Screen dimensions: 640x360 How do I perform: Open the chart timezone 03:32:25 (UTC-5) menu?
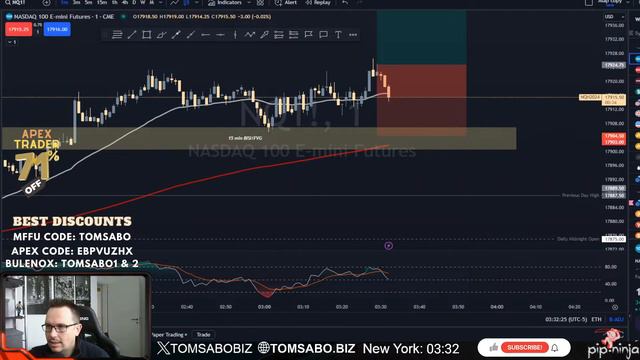coord(566,319)
